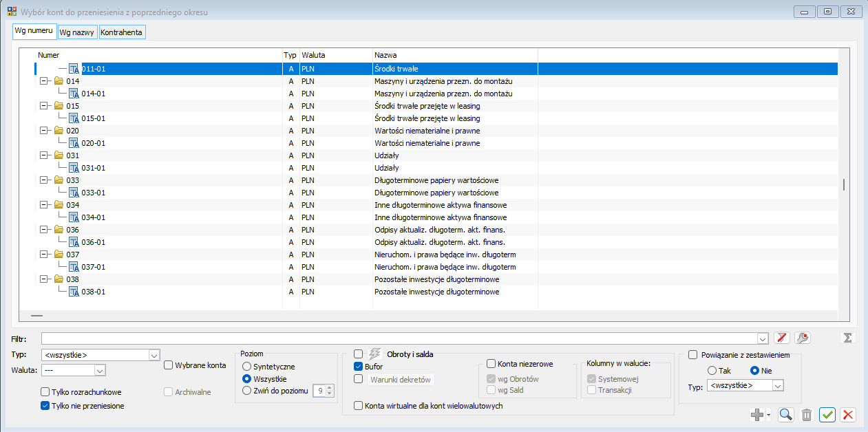
Task: Click the lightning icon next to Obroty i salda
Action: pyautogui.click(x=376, y=354)
